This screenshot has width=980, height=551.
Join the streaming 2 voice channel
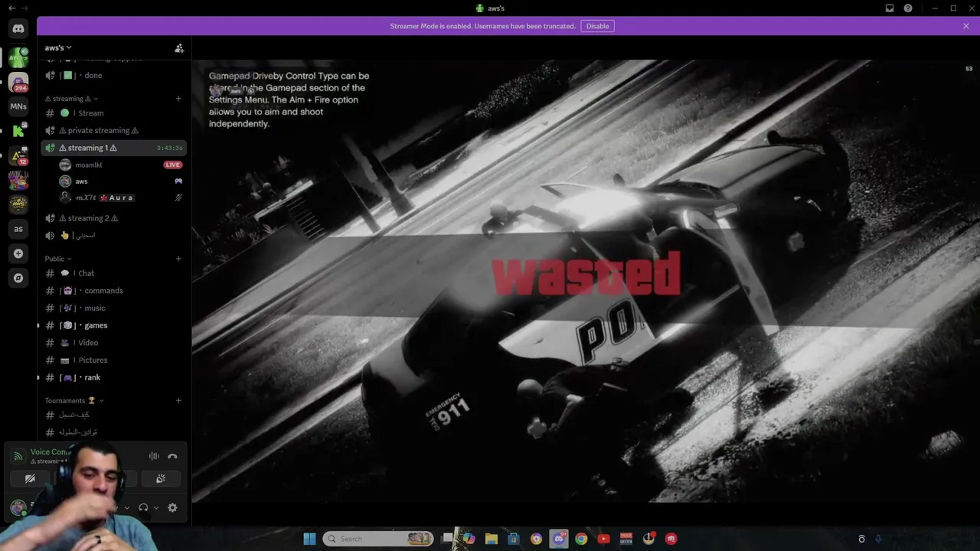[113, 218]
